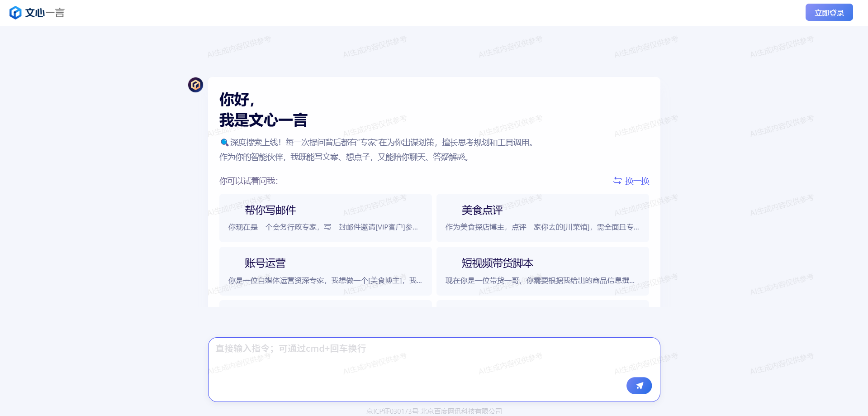Click the 文心一言 wordmark in header
This screenshot has height=416, width=868.
click(45, 13)
